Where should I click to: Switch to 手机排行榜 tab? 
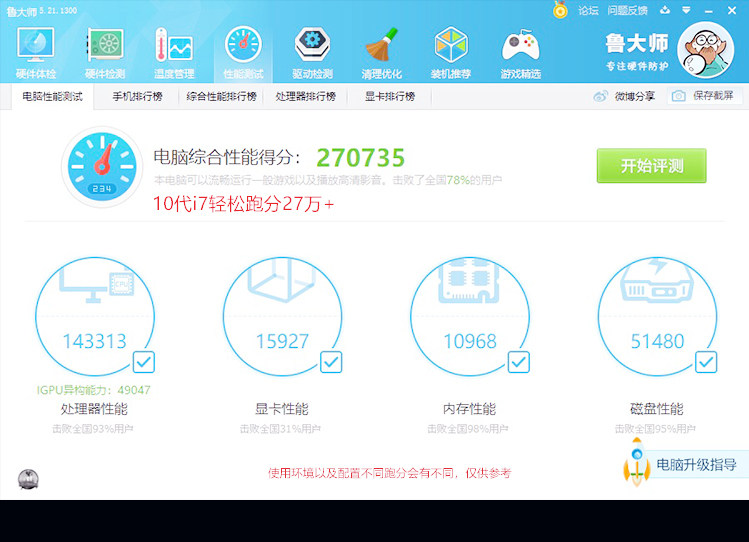click(138, 96)
